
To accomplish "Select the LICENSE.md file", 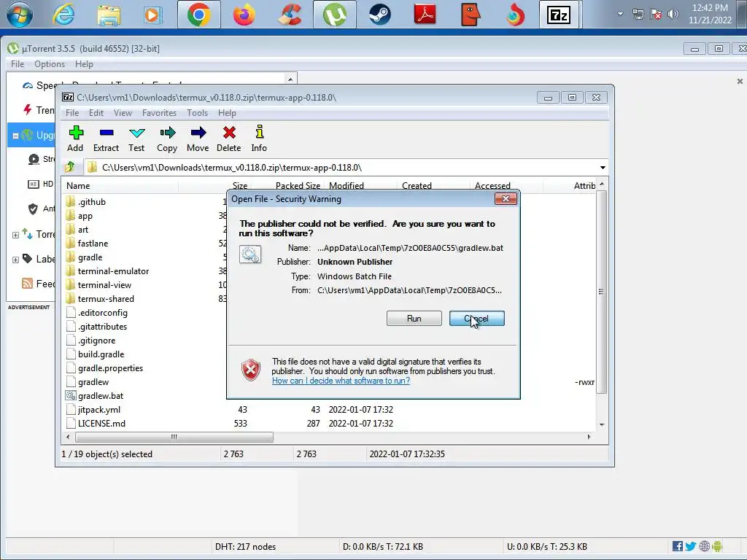I will pos(101,424).
